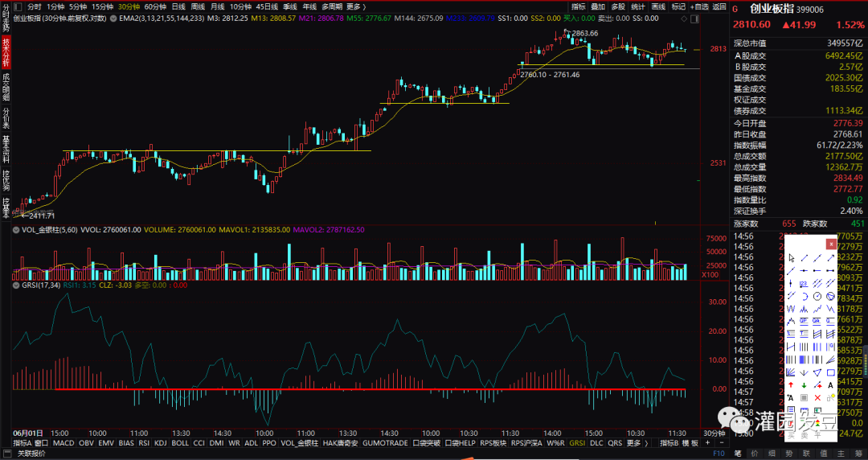Open 指标A selector at bottom left
The image size is (868, 460).
[x=23, y=443]
